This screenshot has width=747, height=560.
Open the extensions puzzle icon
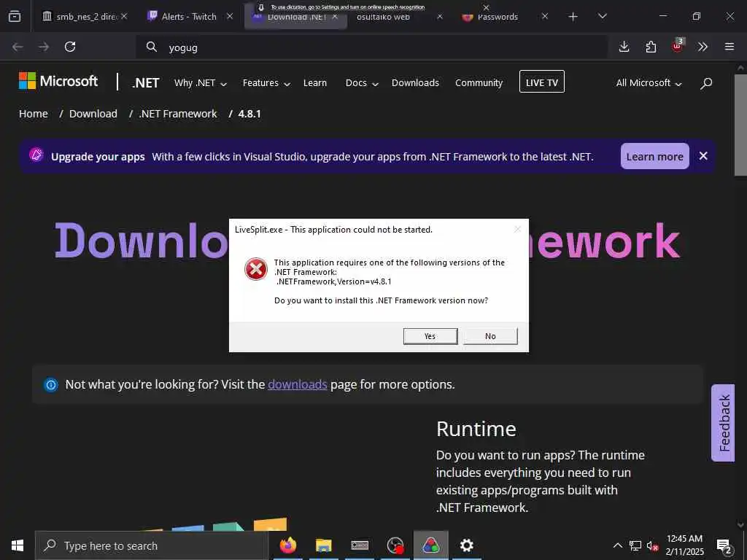(x=651, y=47)
